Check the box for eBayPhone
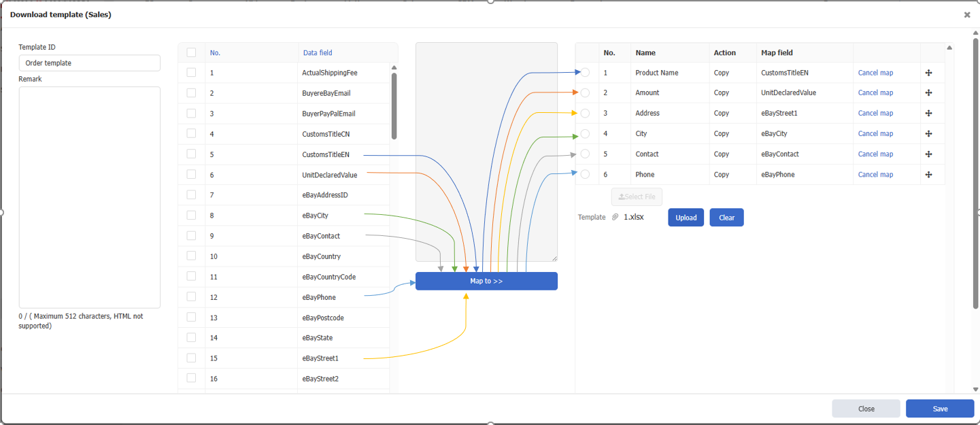The height and width of the screenshot is (425, 980). coord(191,296)
